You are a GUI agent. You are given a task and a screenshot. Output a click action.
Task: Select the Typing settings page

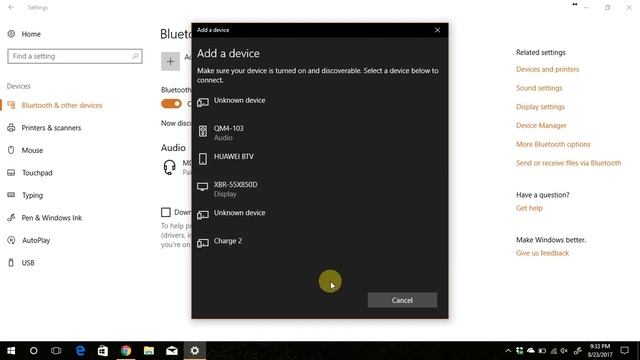32,195
